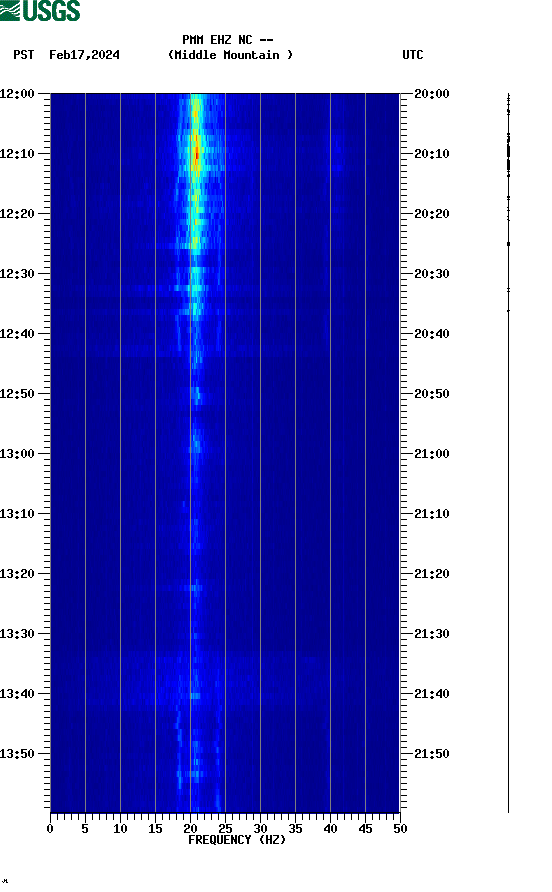
Task: Click the '21:00' UTC time label
Action: 431,454
